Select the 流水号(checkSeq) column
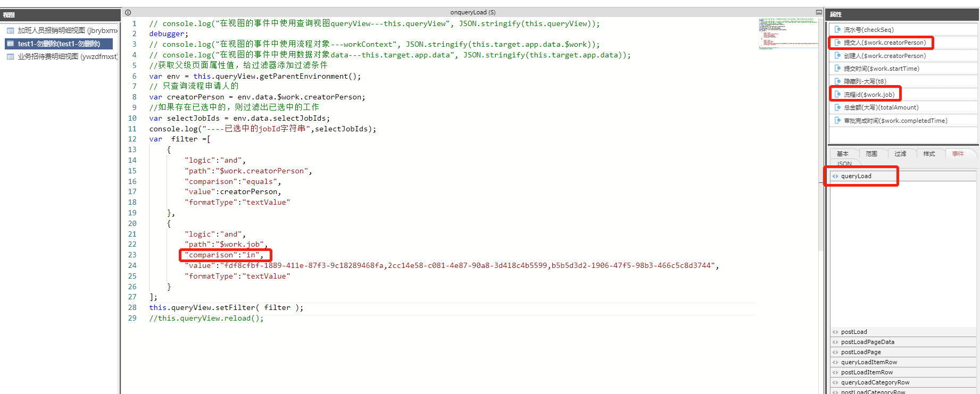This screenshot has width=980, height=394. (x=903, y=30)
